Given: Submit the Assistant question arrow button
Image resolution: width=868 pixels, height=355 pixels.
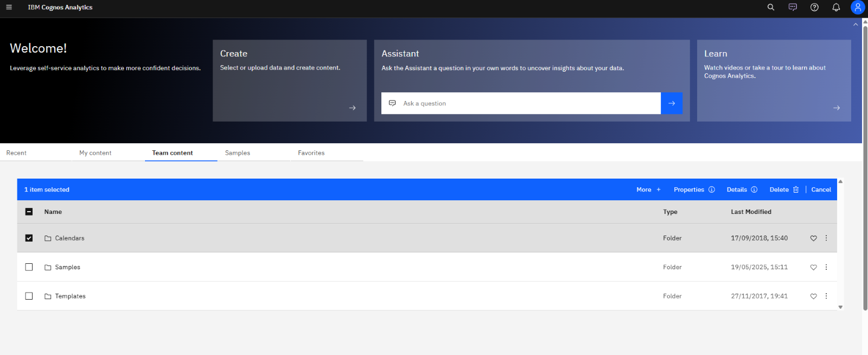Looking at the screenshot, I should point(672,103).
